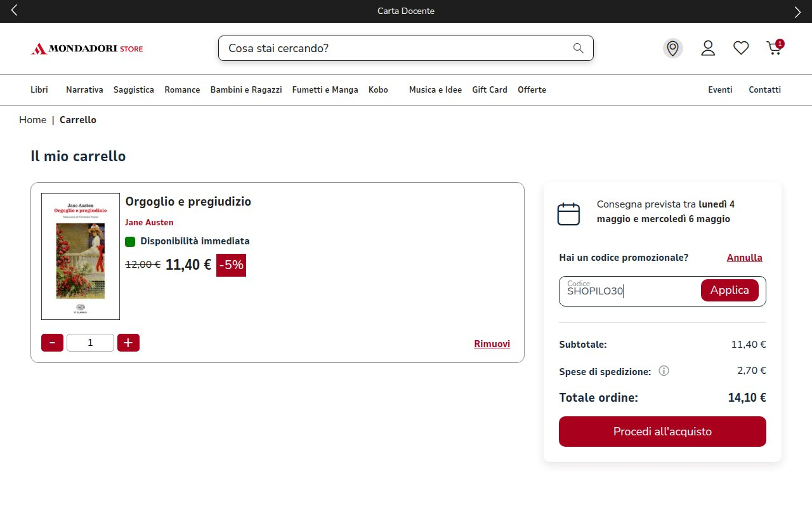Click the previous banner arrow in top bar
The image size is (812, 528).
click(x=15, y=10)
